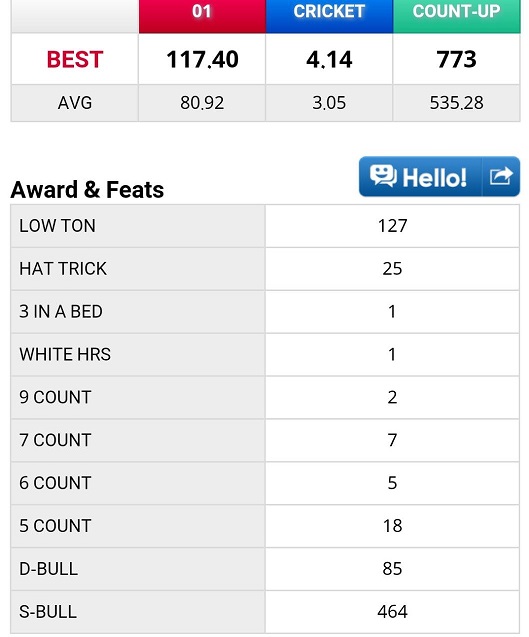Select the 3 IN A BED row

click(x=265, y=312)
